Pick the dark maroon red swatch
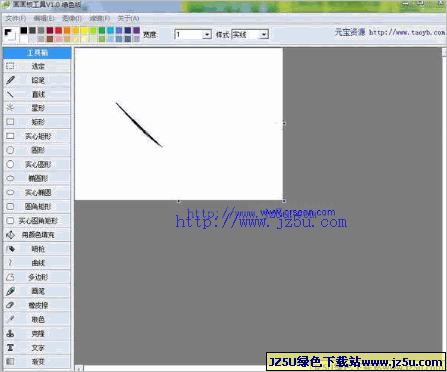 click(x=50, y=30)
